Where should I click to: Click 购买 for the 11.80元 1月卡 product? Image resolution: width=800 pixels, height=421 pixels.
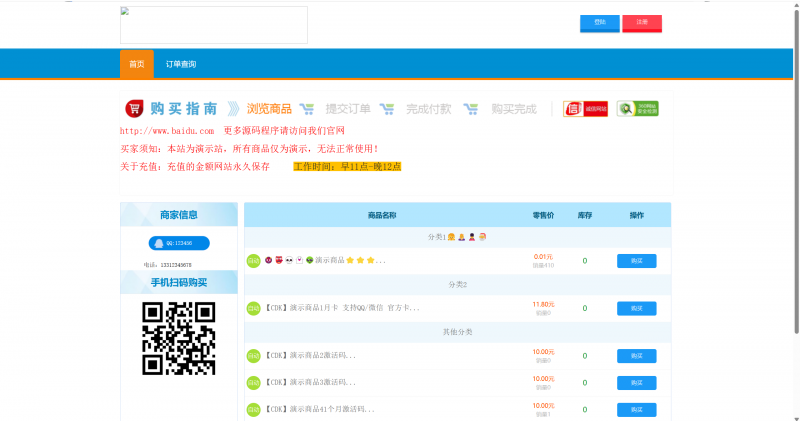point(636,308)
